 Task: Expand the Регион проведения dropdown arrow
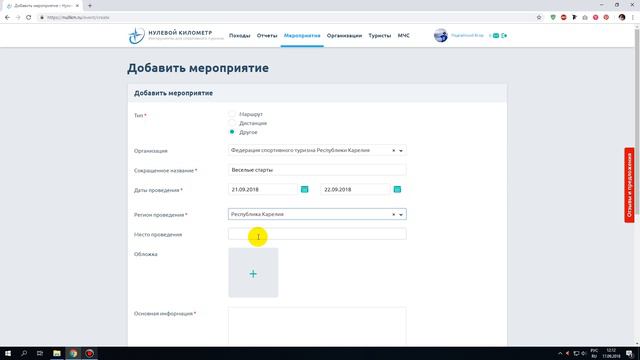pyautogui.click(x=401, y=215)
